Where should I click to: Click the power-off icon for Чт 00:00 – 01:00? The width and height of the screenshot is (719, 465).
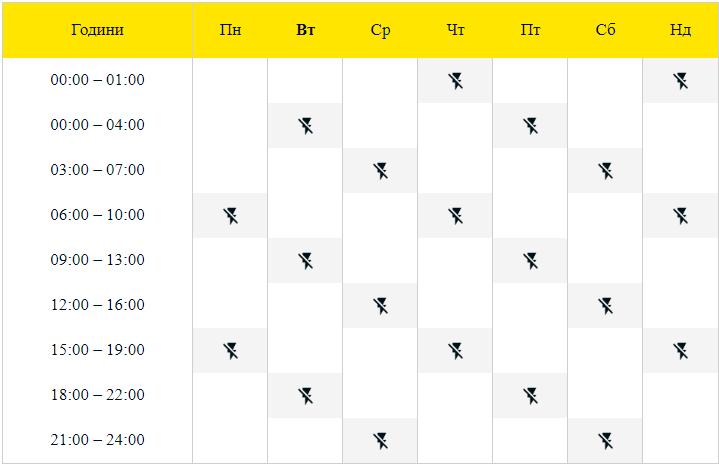pyautogui.click(x=455, y=81)
